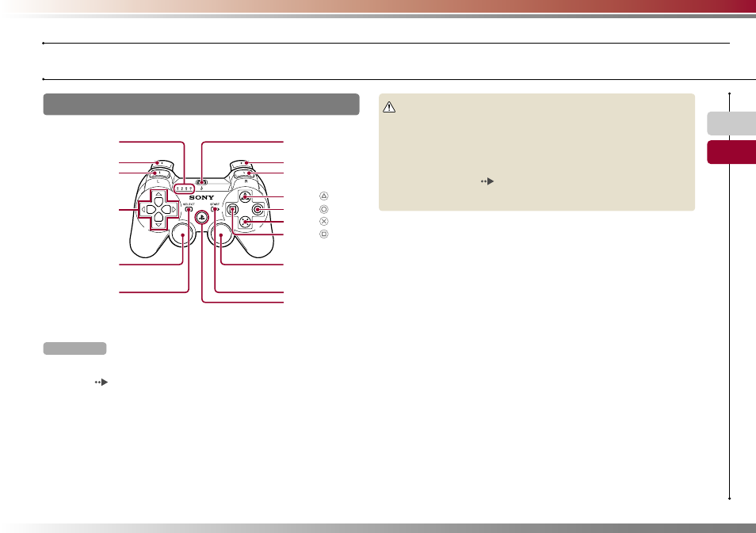Click the small gray label box
This screenshot has height=533, width=756.
(x=74, y=348)
